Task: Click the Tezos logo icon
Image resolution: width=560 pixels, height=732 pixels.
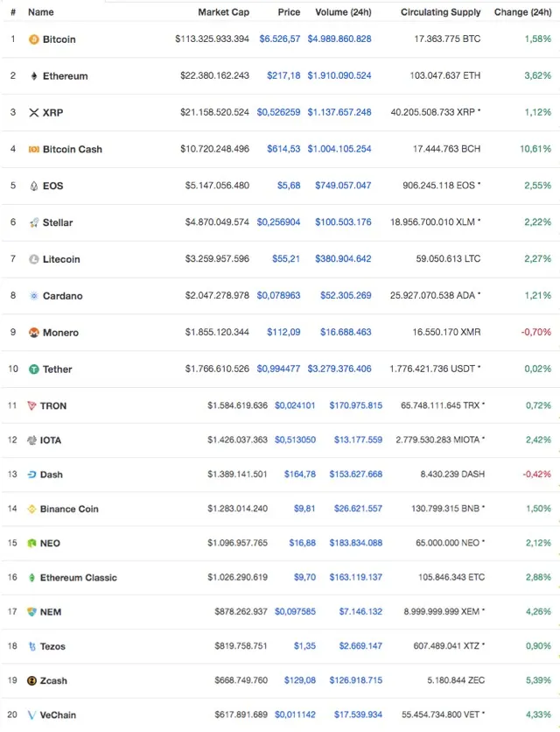Action: coord(31,646)
